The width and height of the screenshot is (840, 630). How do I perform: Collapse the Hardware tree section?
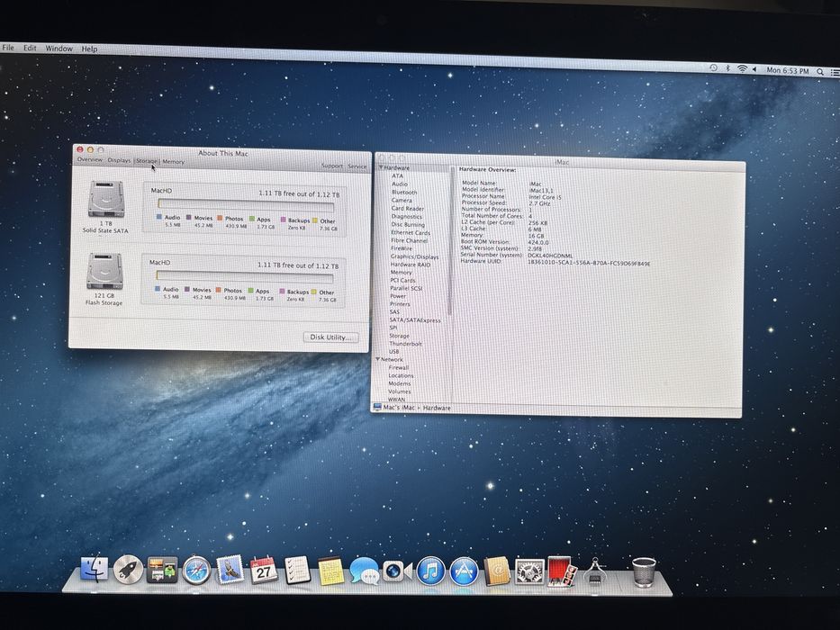381,167
